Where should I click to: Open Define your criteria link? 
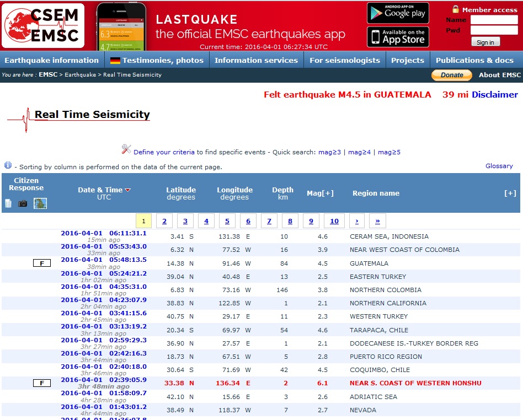coord(164,152)
